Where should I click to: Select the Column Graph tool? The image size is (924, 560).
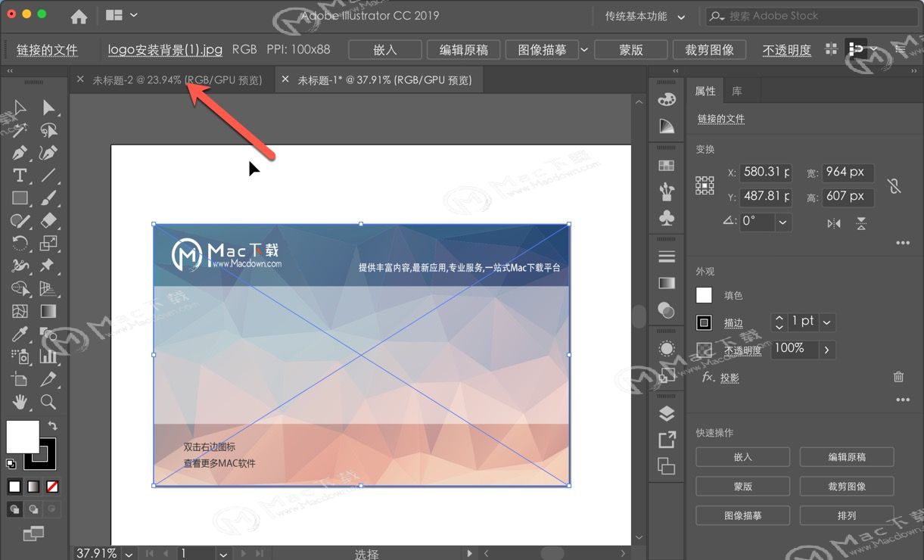point(48,356)
